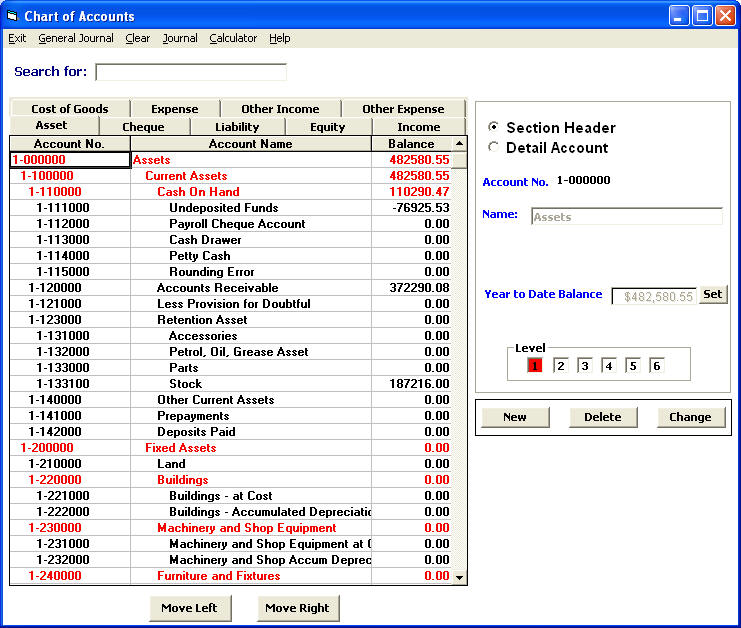Click the Set balance button
The width and height of the screenshot is (741, 628).
[x=712, y=295]
